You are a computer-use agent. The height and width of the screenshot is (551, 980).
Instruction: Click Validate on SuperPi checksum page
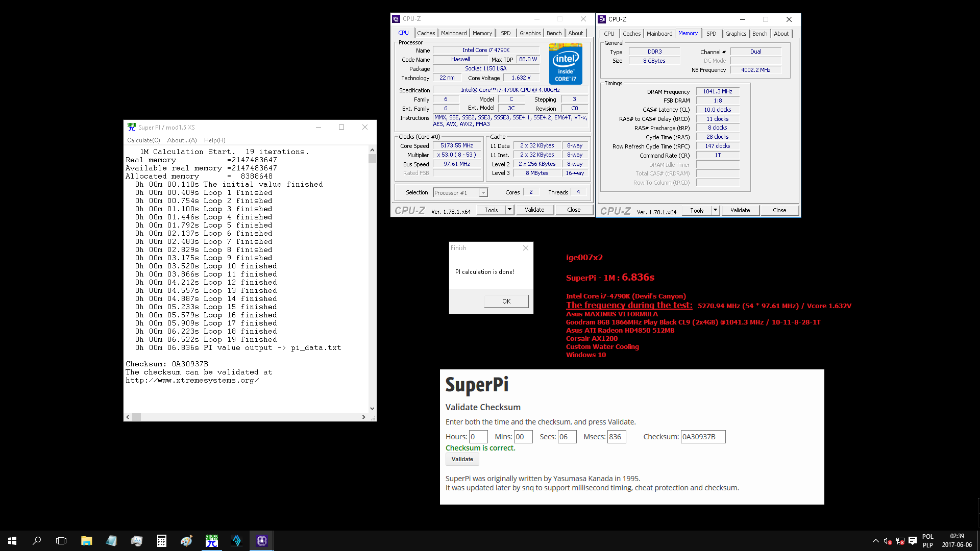pos(462,459)
